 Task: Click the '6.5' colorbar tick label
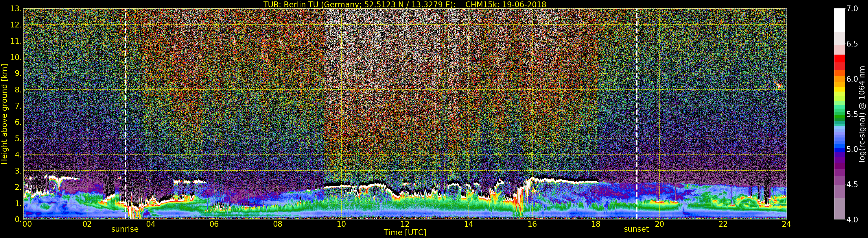point(852,44)
